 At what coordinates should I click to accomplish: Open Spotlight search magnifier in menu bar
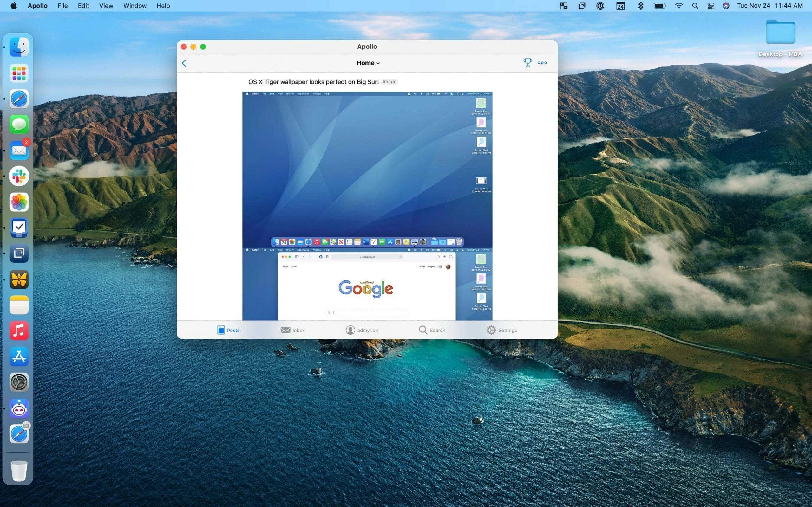coord(695,6)
